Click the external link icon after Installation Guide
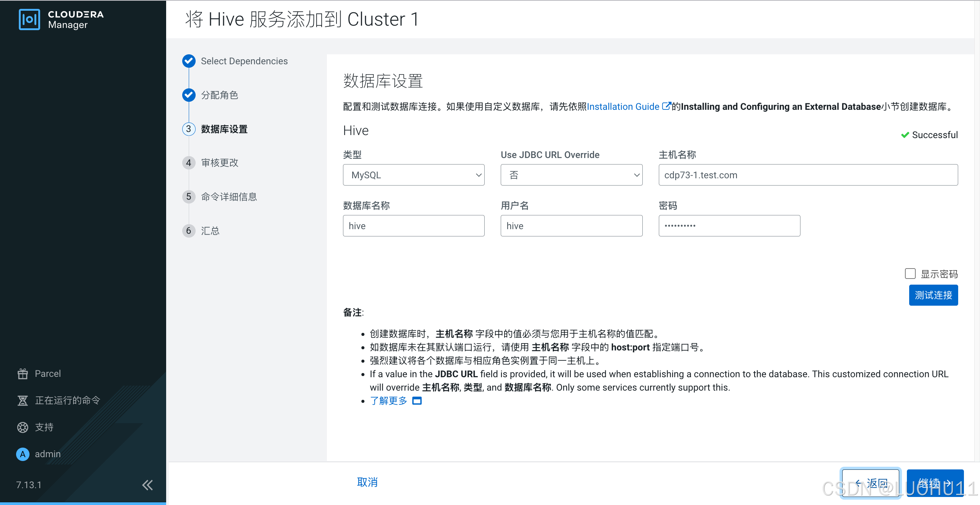This screenshot has height=505, width=980. point(666,106)
